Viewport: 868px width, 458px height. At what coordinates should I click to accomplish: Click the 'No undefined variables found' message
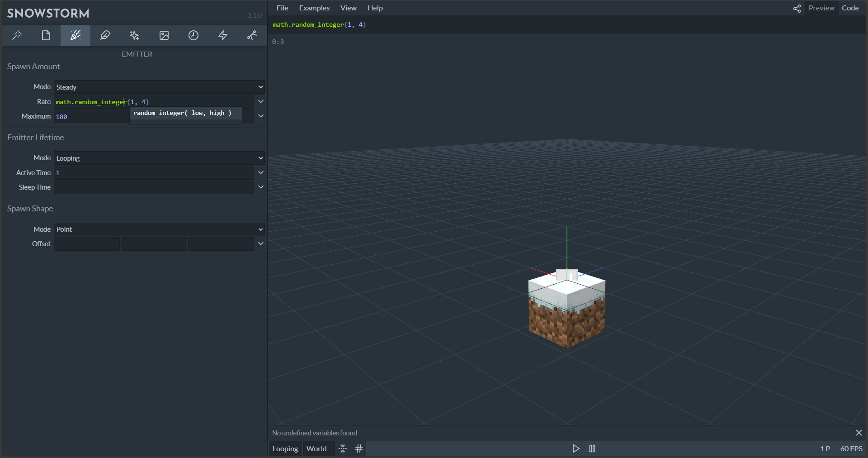315,433
